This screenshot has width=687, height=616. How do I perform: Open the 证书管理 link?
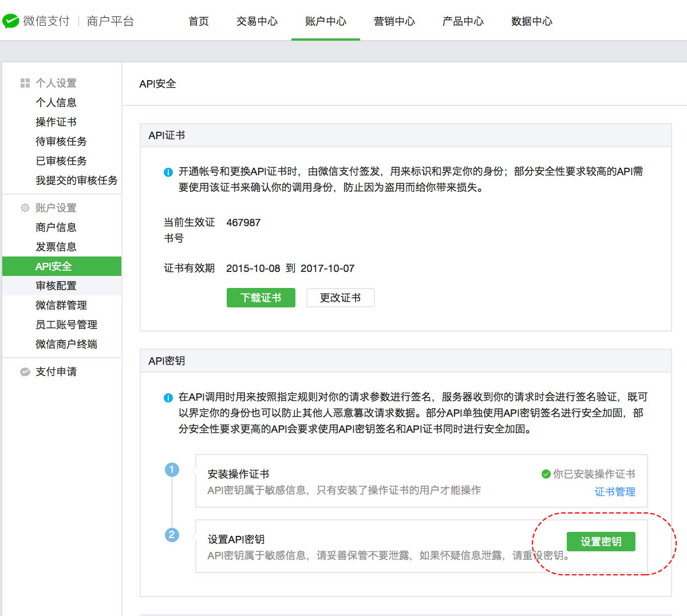615,492
